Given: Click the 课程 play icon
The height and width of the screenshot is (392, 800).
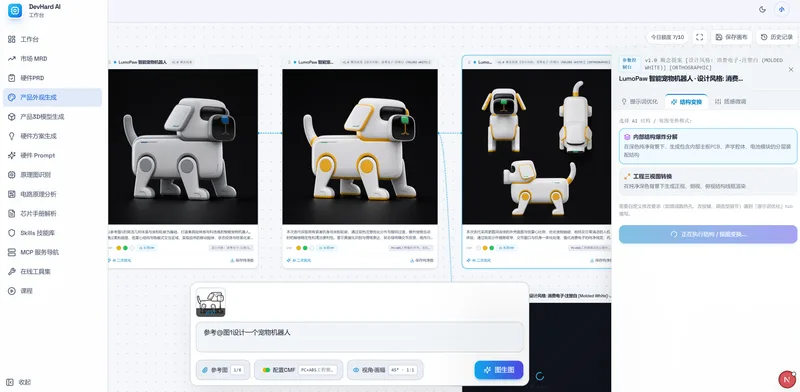Looking at the screenshot, I should coord(12,291).
